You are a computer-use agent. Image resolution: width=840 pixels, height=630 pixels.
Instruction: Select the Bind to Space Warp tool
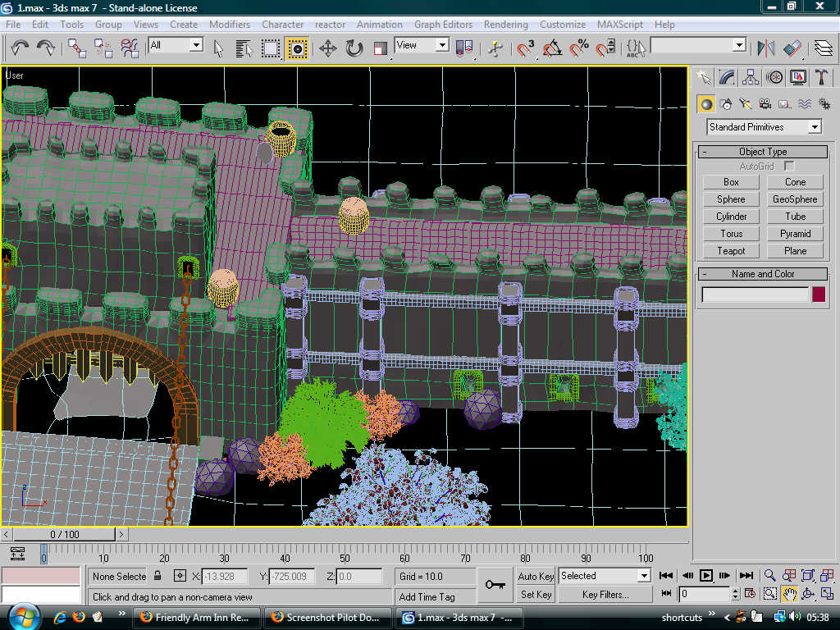pyautogui.click(x=129, y=48)
